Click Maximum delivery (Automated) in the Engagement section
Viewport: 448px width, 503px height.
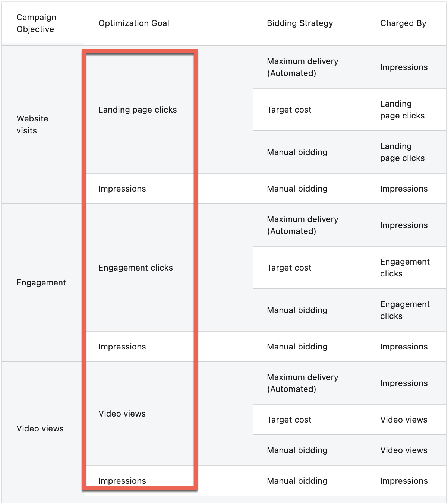[302, 225]
